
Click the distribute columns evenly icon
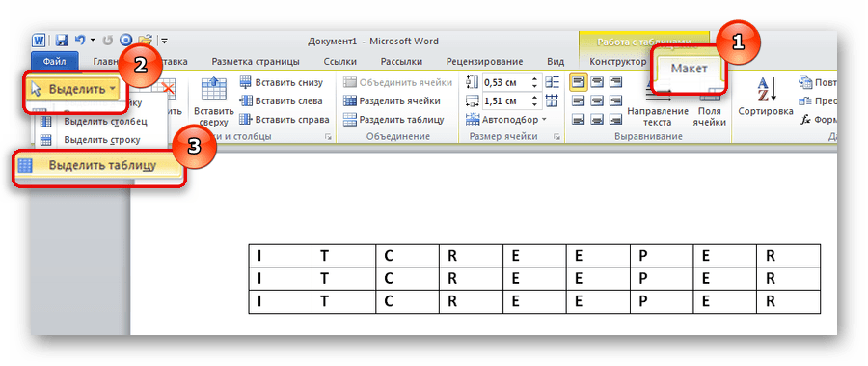click(552, 101)
